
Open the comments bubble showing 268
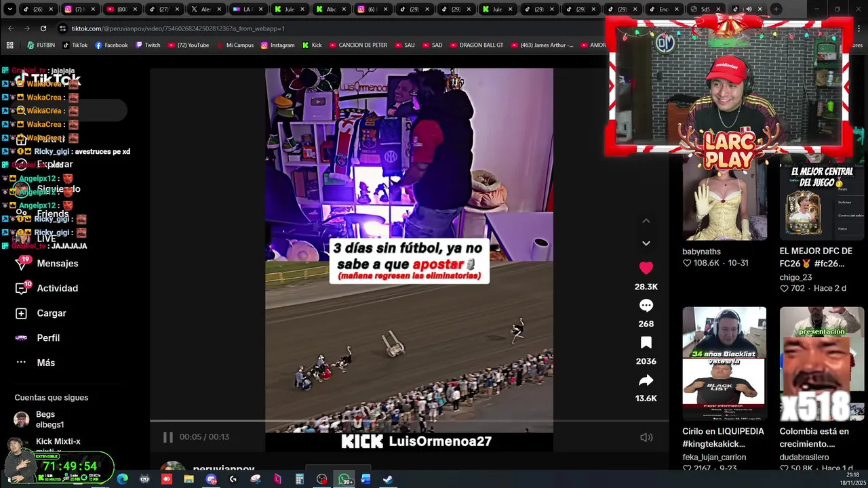pos(646,306)
